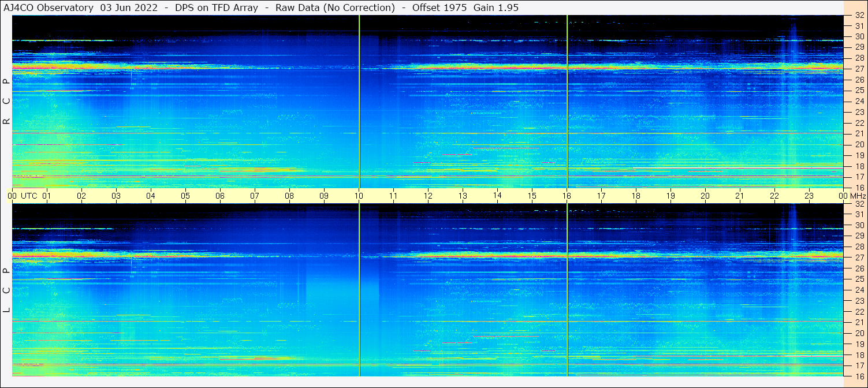
Task: Click the 24 MHz tick of the LCP panel
Action: pyautogui.click(x=859, y=290)
